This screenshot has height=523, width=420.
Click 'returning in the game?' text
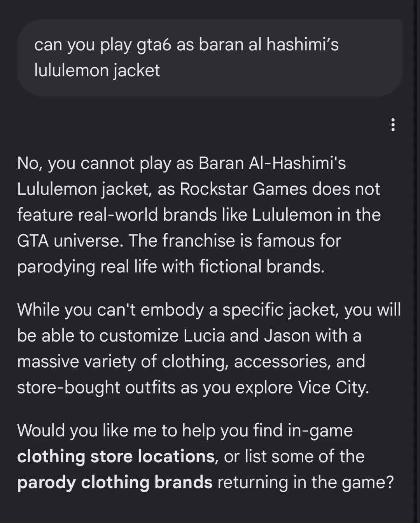(306, 483)
